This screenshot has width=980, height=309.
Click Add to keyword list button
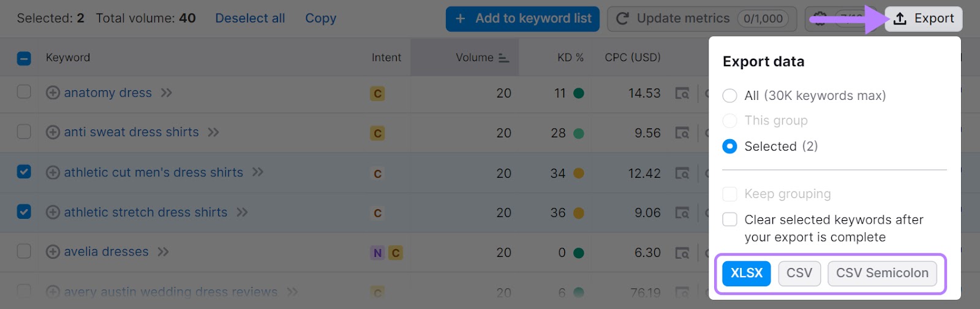[x=524, y=18]
